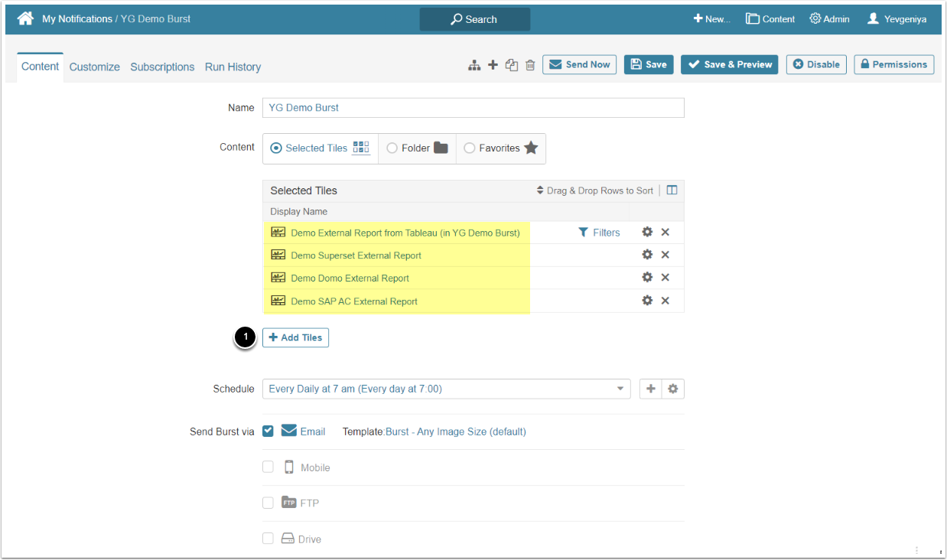Switch to the Customize tab
947x560 pixels.
[95, 67]
